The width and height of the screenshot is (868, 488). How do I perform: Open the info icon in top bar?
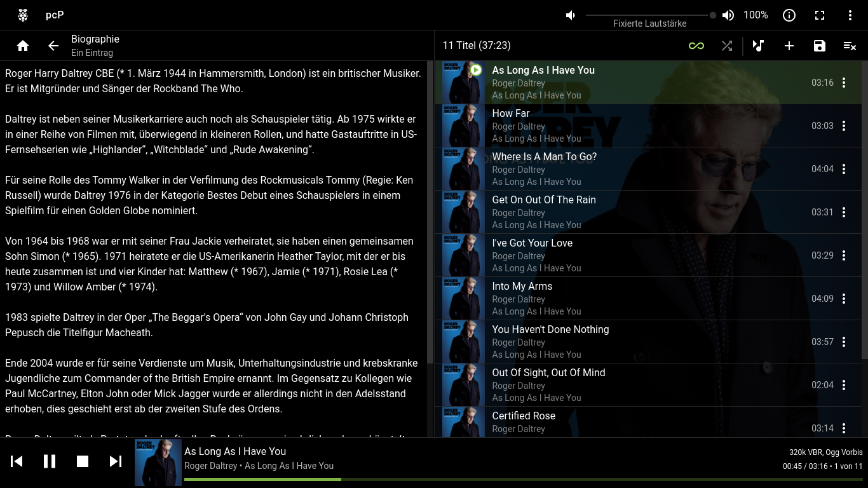[x=789, y=15]
